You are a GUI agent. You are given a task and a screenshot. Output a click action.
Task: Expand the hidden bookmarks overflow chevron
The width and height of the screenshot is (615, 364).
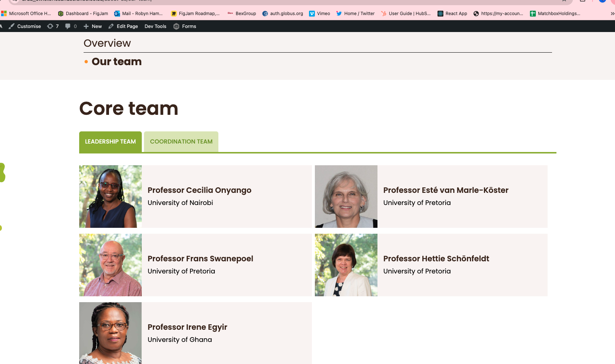coord(612,14)
